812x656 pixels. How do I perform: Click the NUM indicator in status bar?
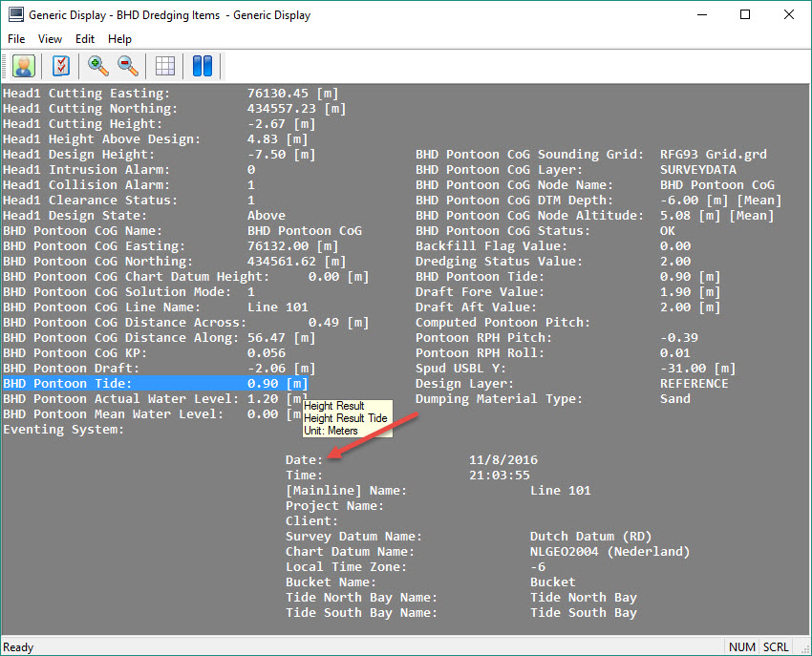pos(742,647)
